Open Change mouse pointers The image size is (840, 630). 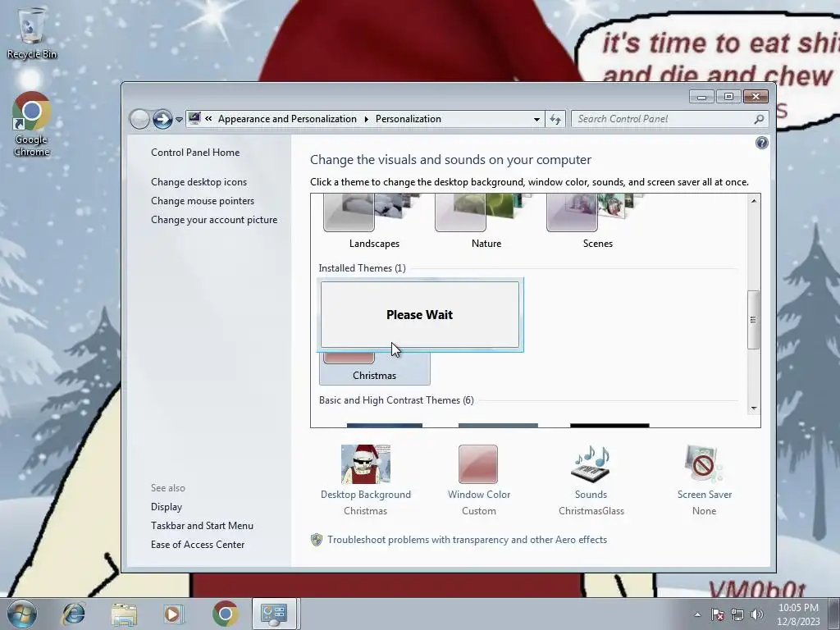[x=203, y=201]
